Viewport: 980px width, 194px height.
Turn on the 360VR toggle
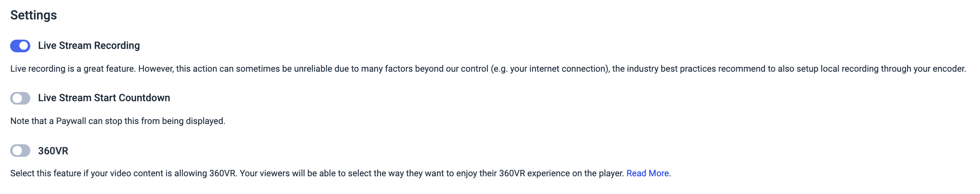20,151
